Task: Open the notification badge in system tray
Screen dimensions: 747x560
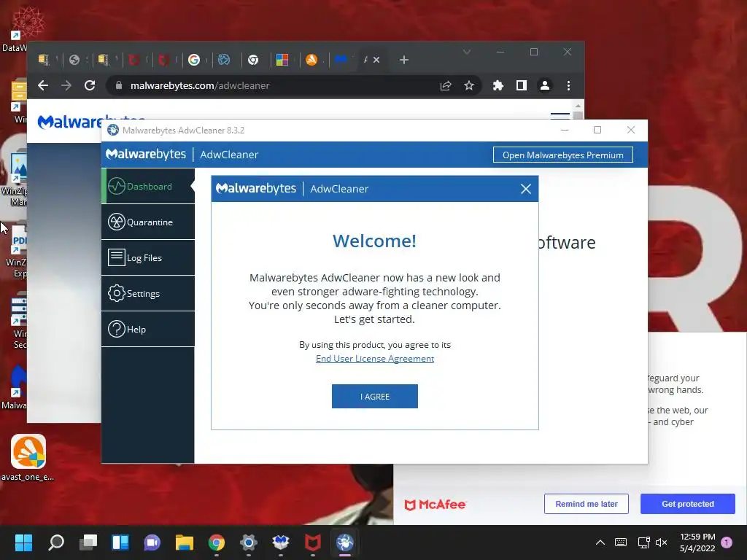Action: [727, 542]
